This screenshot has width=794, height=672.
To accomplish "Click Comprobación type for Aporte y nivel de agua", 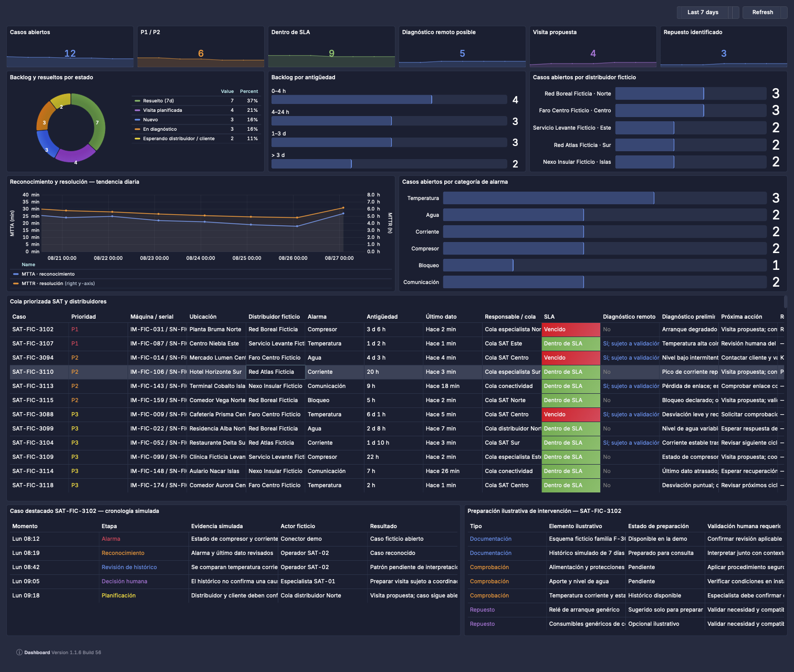I will pos(489,581).
